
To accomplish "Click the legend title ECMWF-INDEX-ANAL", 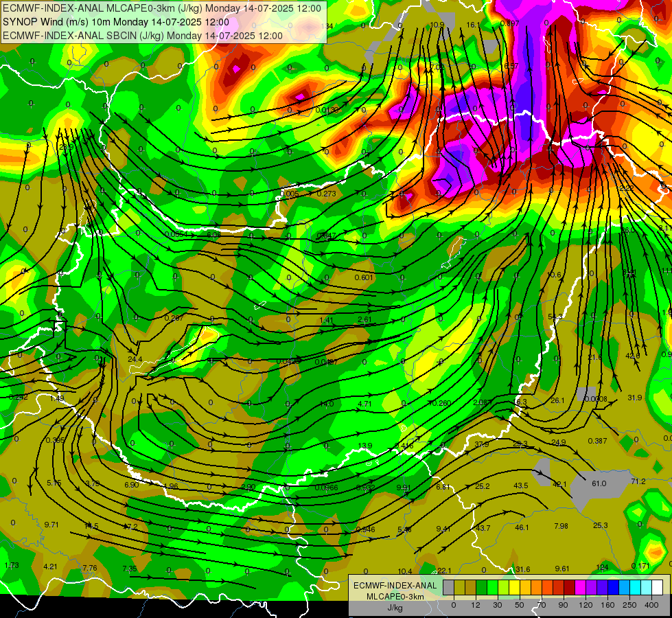I will point(395,586).
